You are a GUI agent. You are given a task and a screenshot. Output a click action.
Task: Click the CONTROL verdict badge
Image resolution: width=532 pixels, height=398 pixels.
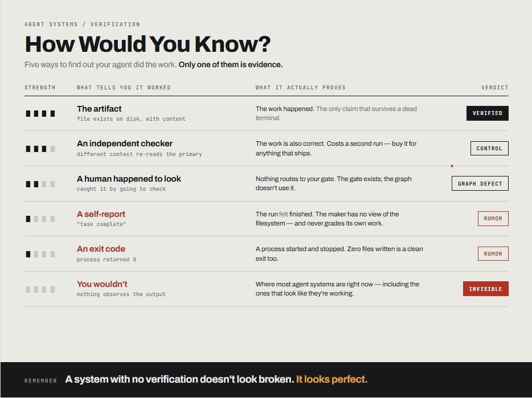(x=489, y=148)
